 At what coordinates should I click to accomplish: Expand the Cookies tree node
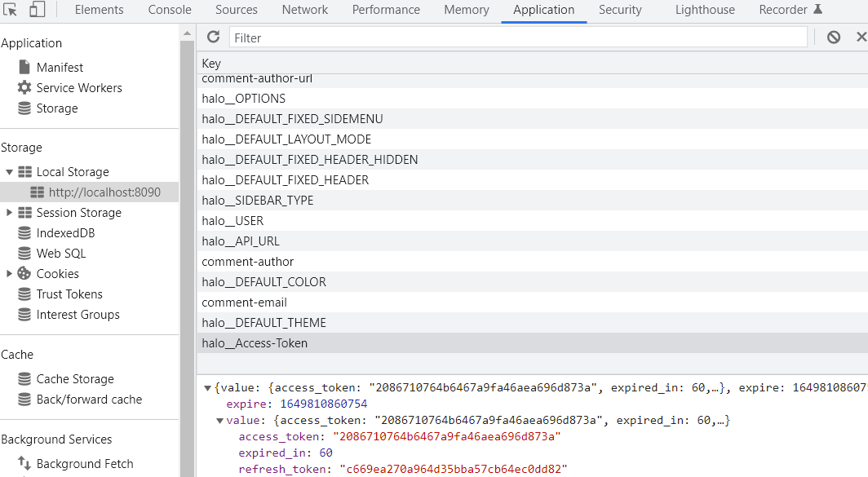coord(10,274)
